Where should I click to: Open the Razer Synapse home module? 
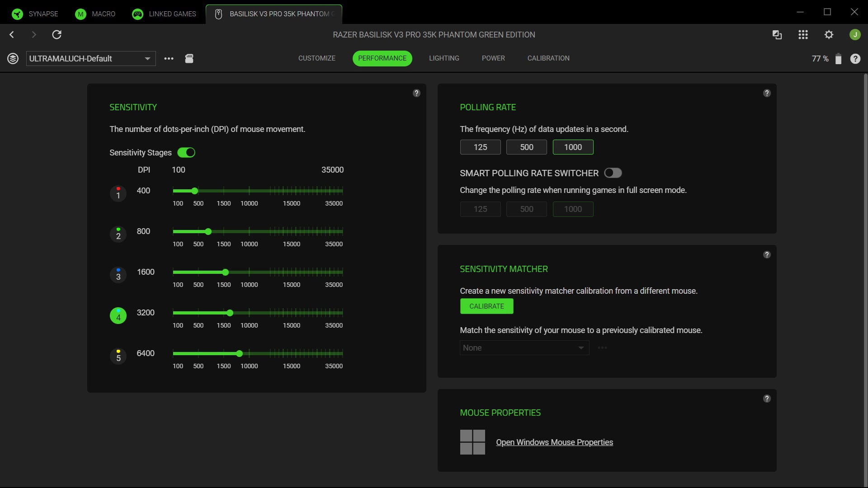click(35, 14)
